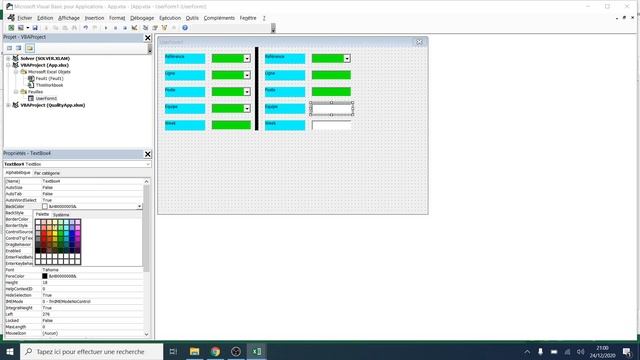Open the Windows Start menu
The height and width of the screenshot is (360, 640).
[10, 351]
